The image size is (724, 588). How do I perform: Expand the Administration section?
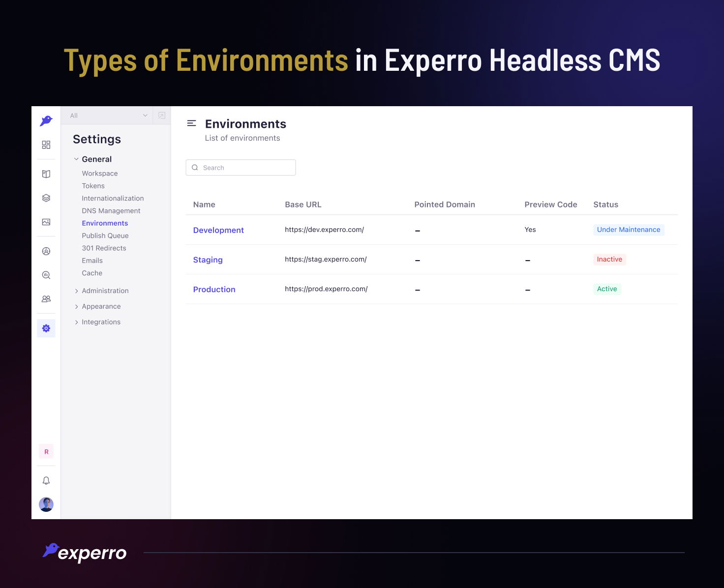tap(105, 291)
